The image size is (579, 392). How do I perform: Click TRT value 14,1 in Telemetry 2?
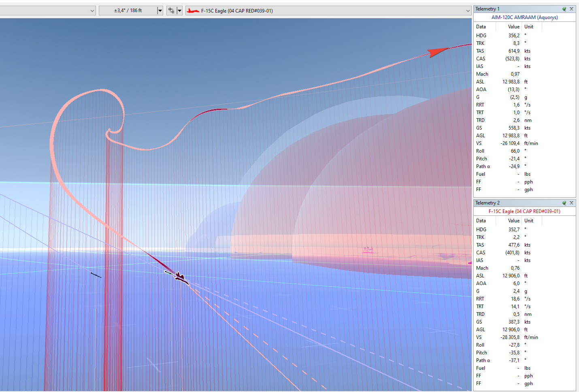515,307
